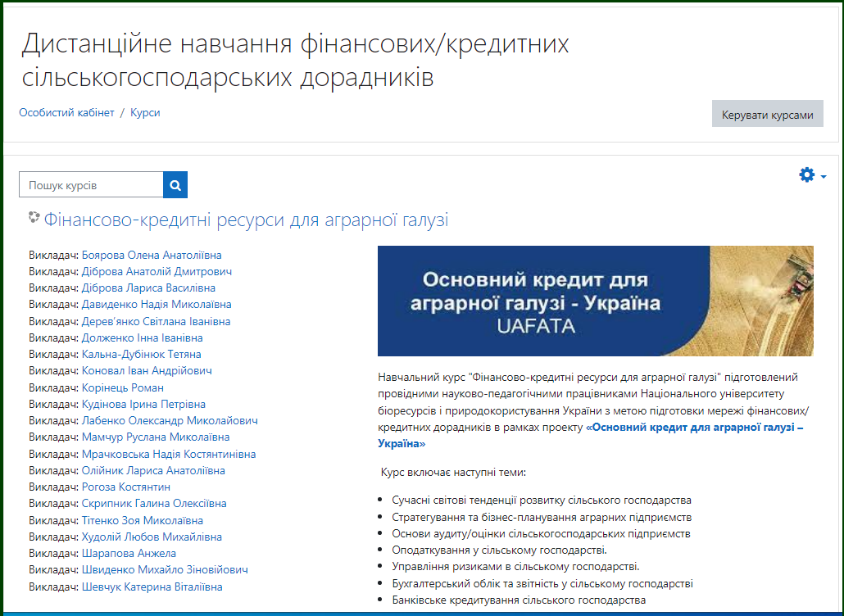Click the course icon beside the title
The height and width of the screenshot is (616, 844).
coord(34,218)
